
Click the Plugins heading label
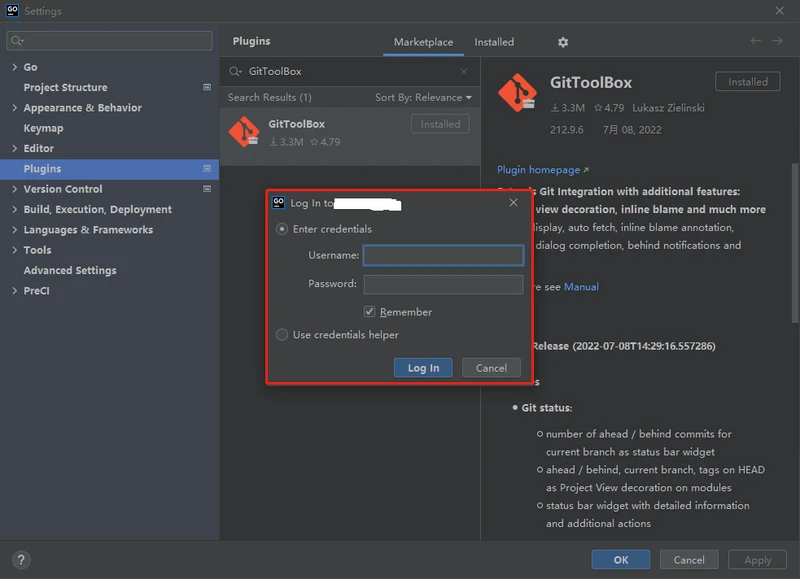click(x=252, y=41)
